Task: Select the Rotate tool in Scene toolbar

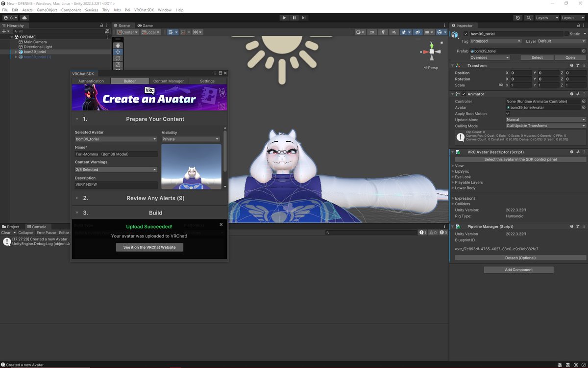Action: pos(118,58)
